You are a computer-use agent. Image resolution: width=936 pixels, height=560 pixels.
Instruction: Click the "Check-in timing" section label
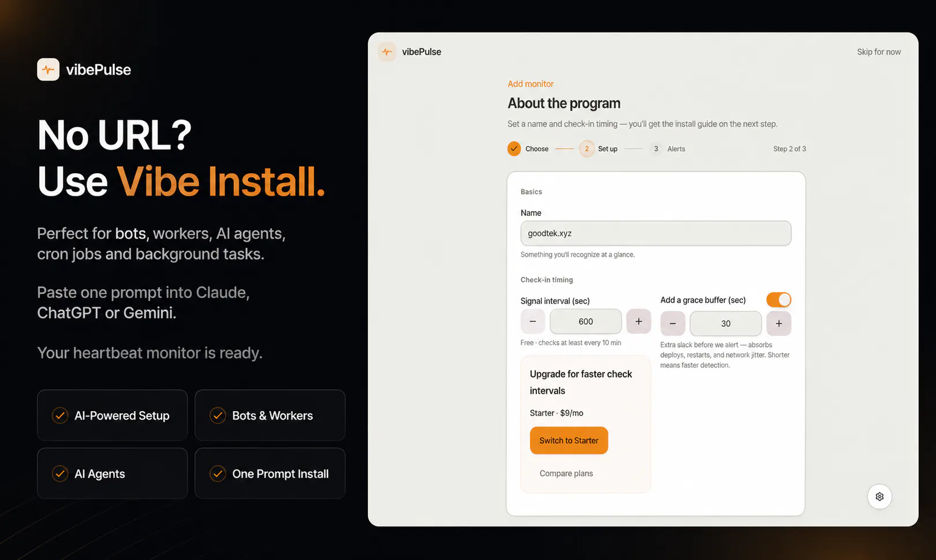click(547, 280)
